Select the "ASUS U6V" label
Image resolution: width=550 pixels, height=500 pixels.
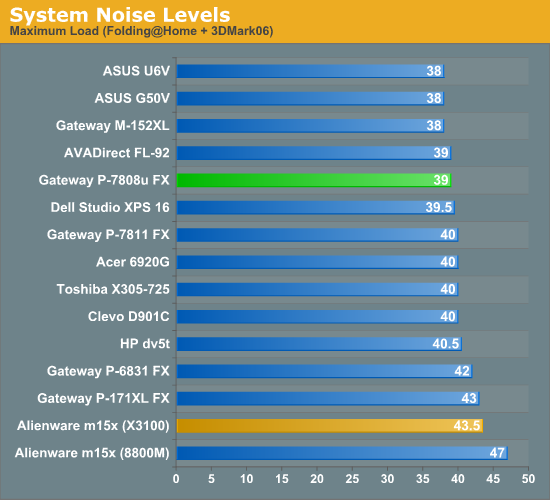136,71
